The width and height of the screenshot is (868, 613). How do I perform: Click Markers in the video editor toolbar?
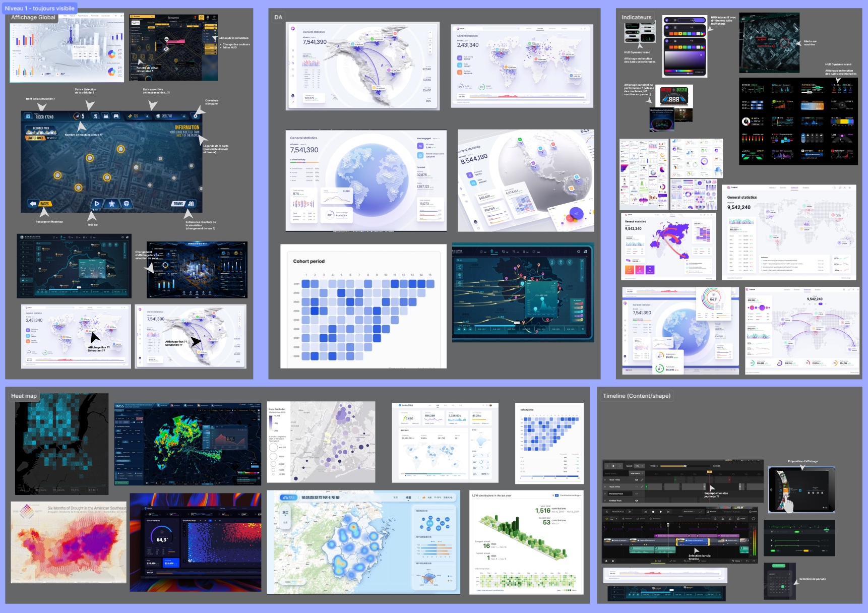[x=711, y=512]
